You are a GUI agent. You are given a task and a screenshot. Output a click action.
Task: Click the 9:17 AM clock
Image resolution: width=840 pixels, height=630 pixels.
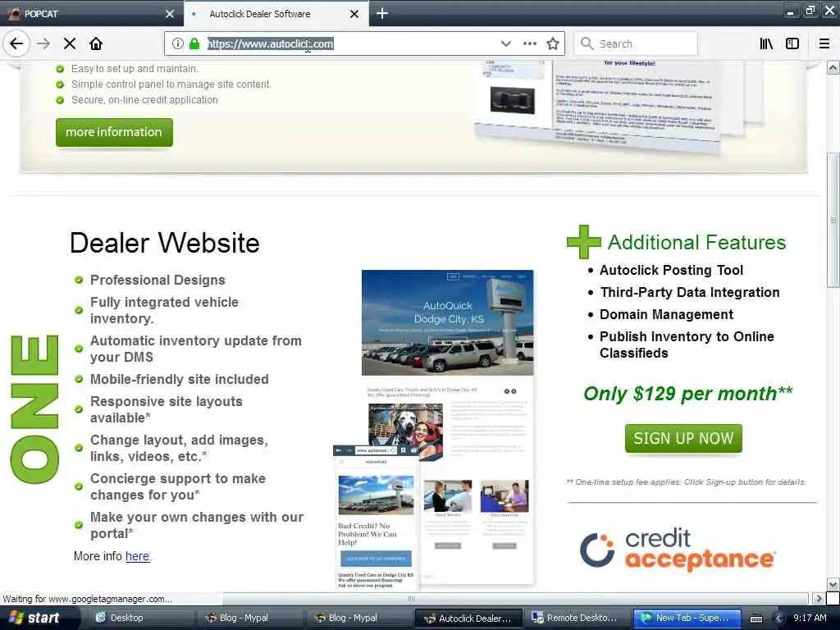click(810, 618)
